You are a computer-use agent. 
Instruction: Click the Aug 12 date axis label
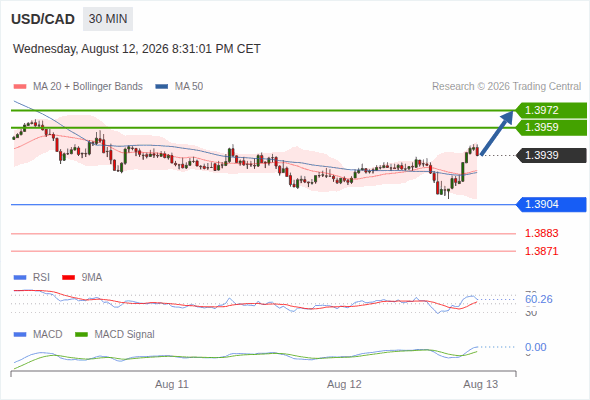coord(344,385)
